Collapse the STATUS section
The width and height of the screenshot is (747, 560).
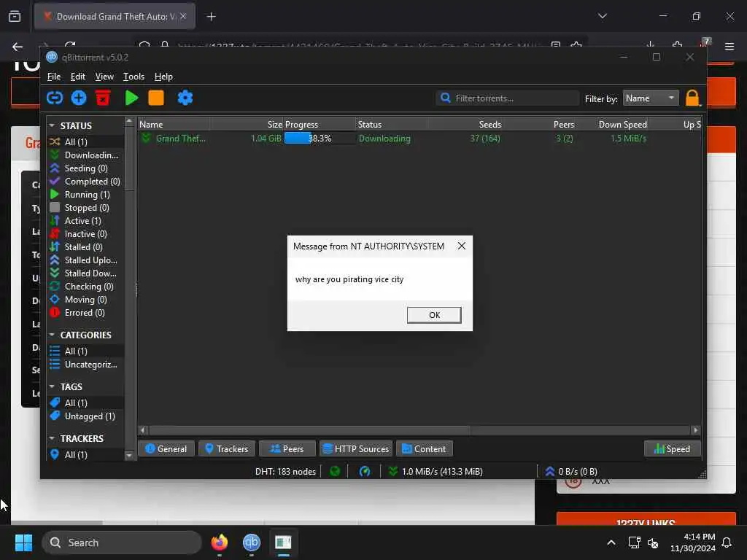52,125
